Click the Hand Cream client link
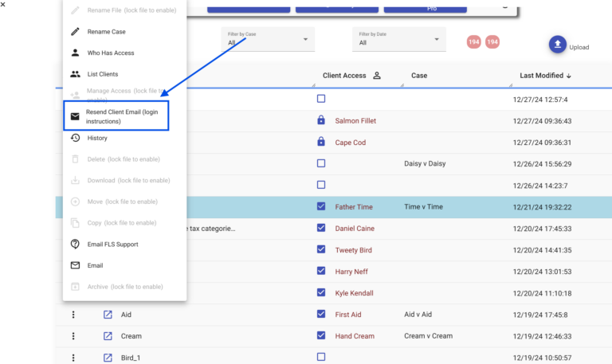This screenshot has width=612, height=364. point(354,336)
